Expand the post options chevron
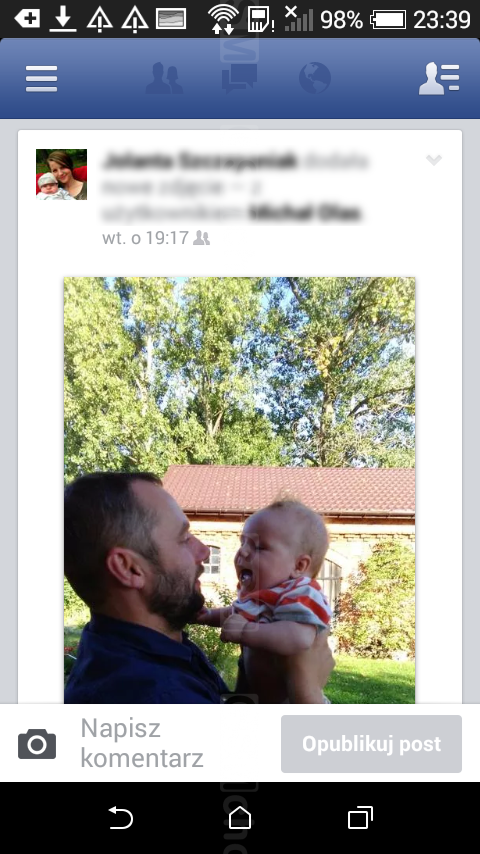The height and width of the screenshot is (854, 480). pyautogui.click(x=434, y=160)
